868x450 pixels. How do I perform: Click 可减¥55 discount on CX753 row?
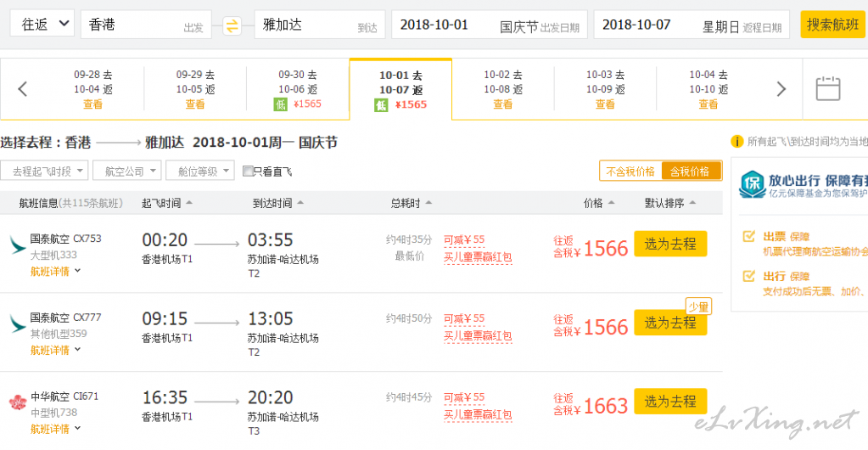pyautogui.click(x=464, y=240)
